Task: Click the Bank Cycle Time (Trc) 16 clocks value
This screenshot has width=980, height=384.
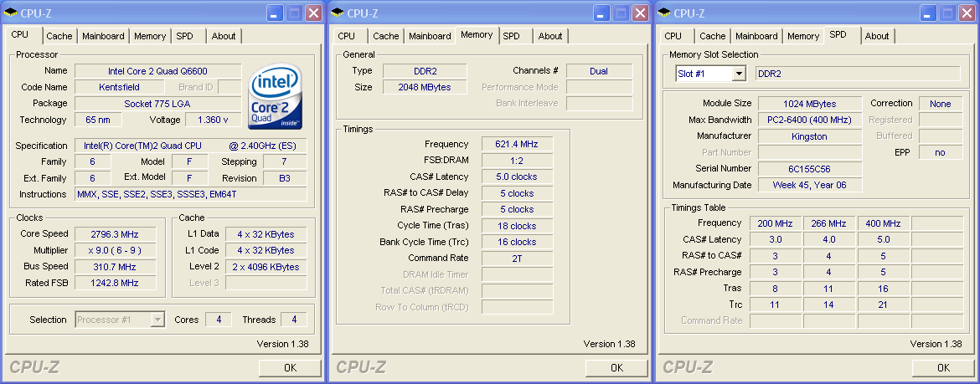Action: pos(517,242)
